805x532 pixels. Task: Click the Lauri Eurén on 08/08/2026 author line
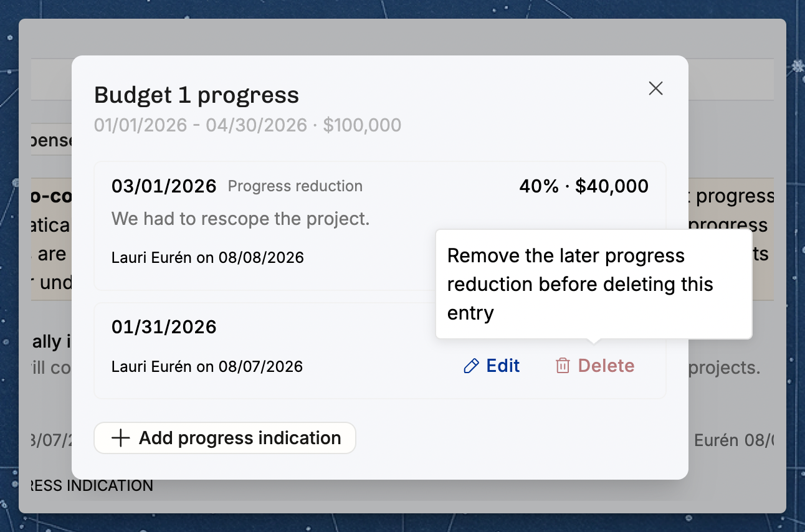(207, 258)
